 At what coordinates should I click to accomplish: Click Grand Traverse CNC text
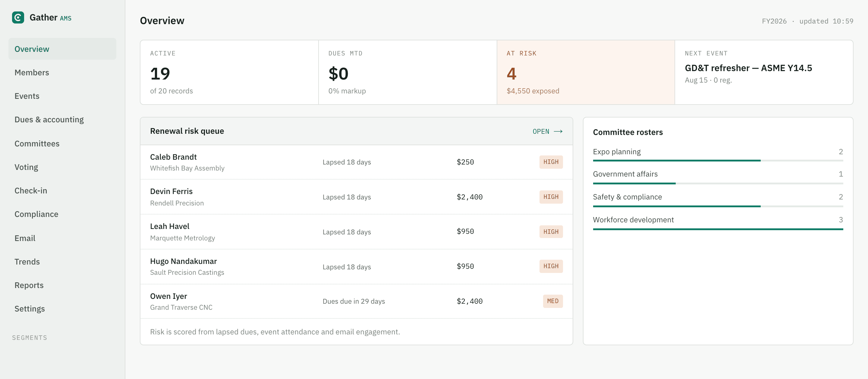[x=181, y=308]
